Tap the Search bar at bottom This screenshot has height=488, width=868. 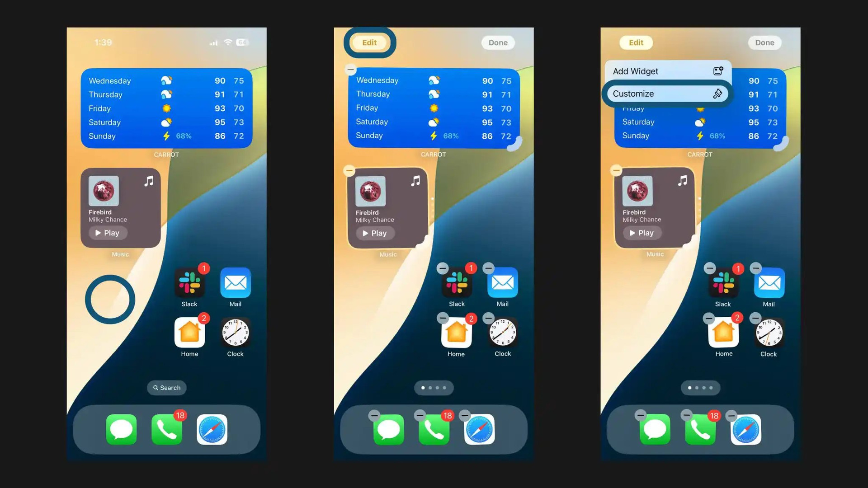pyautogui.click(x=166, y=387)
